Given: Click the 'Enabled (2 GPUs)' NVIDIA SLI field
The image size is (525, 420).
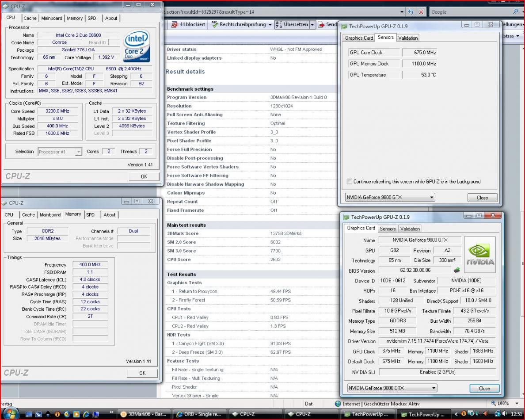Looking at the screenshot, I should pos(437,372).
